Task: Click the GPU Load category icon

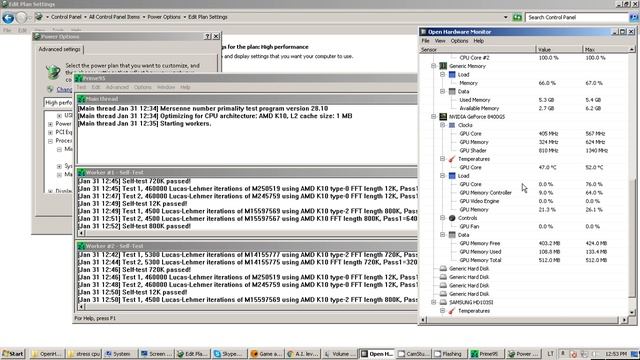Action: pos(452,176)
